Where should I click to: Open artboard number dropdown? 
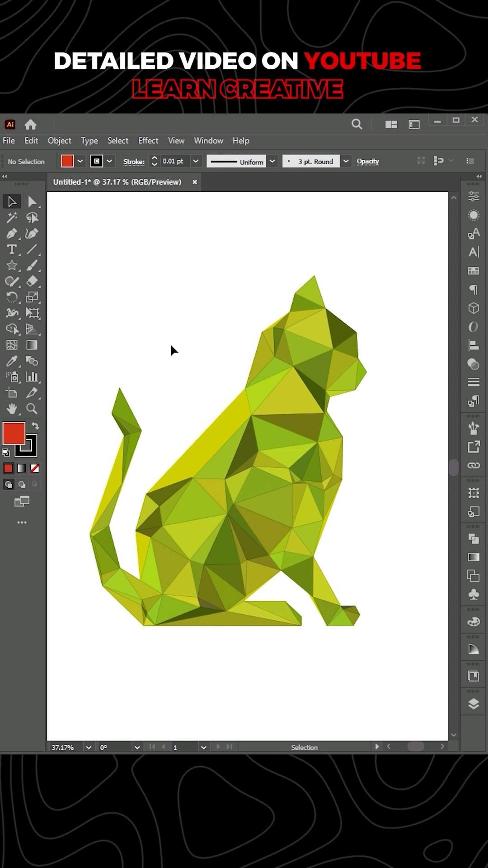point(203,747)
